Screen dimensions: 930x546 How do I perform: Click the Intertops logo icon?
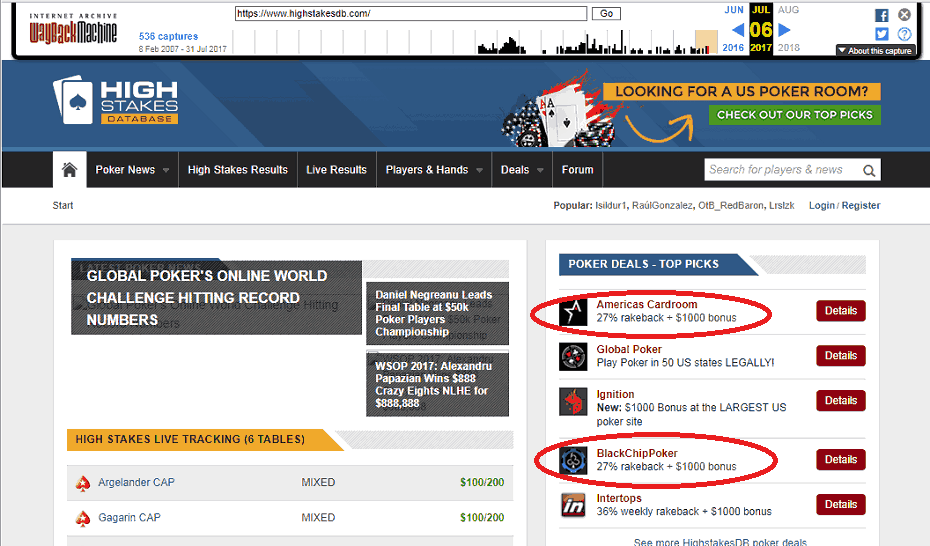[573, 505]
